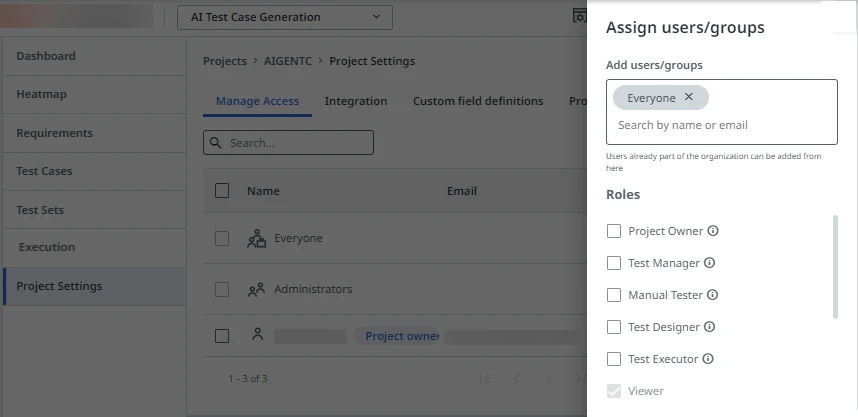
Task: Open the AI Test Case Generation project dropdown
Action: [x=285, y=18]
